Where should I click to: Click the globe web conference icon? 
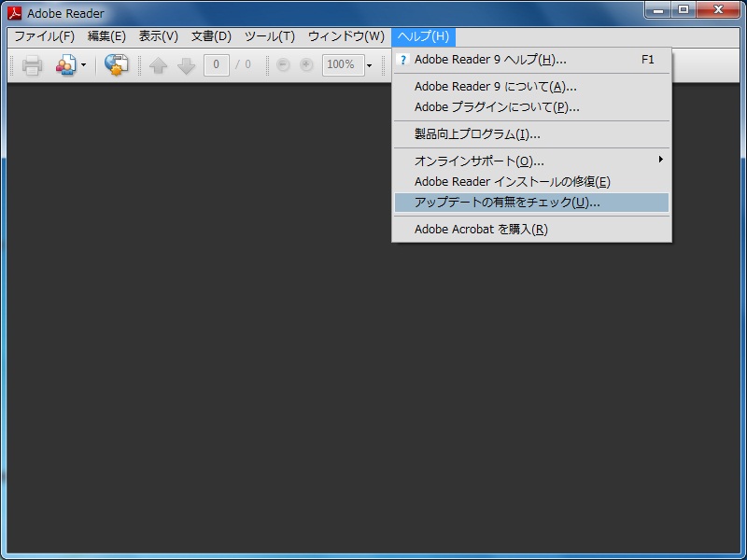(x=116, y=64)
